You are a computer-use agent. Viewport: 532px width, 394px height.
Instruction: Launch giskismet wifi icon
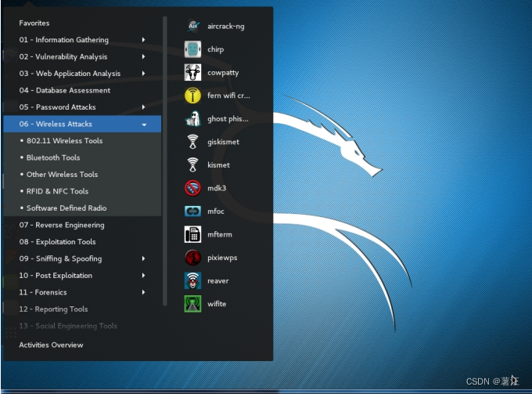pyautogui.click(x=192, y=142)
